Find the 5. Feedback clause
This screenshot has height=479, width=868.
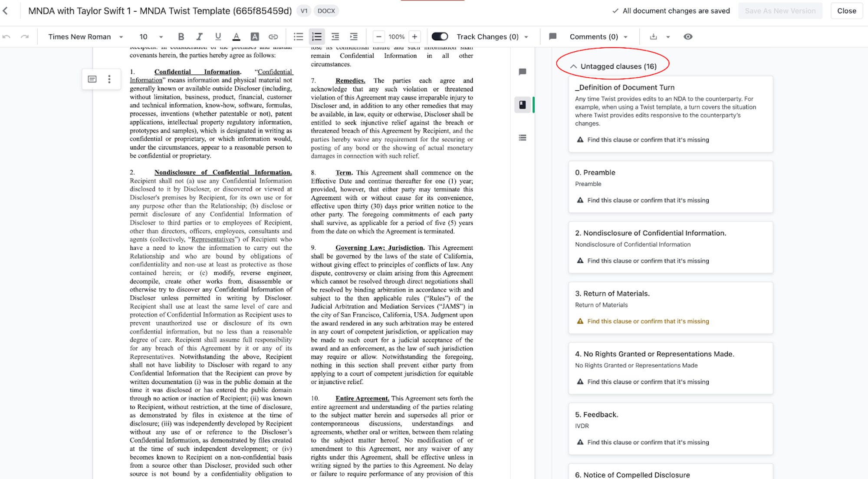(648, 442)
